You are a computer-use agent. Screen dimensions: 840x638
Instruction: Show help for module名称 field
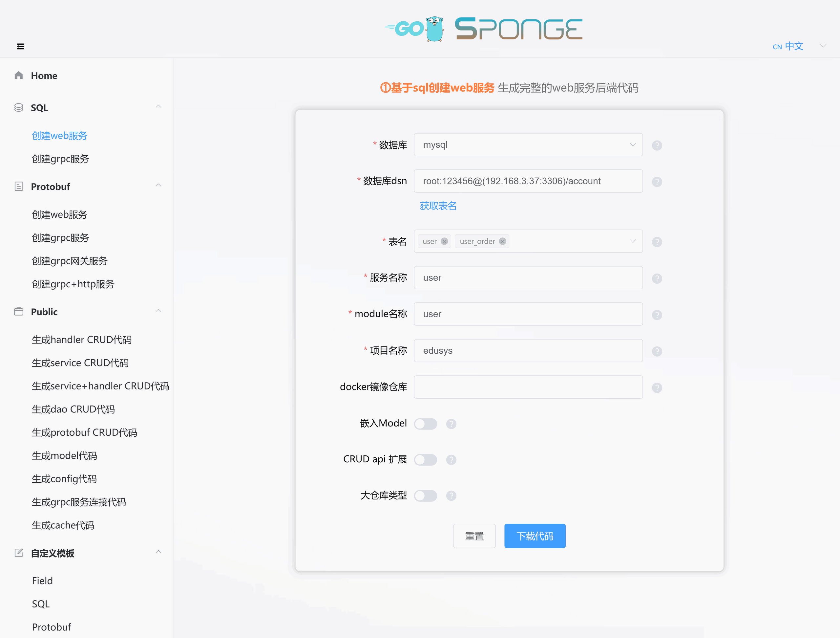(x=657, y=315)
